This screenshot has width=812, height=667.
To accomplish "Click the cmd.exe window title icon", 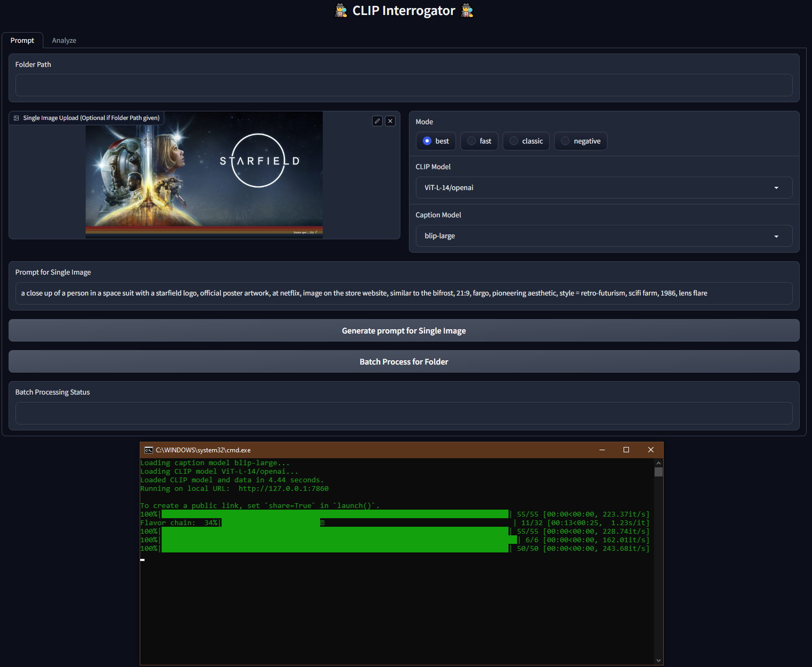I will click(x=149, y=450).
